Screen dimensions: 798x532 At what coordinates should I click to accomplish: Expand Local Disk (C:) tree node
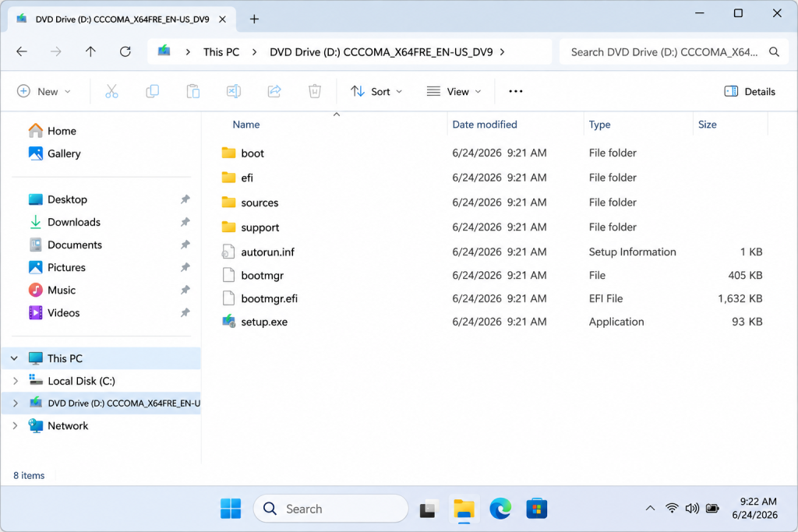(x=16, y=381)
